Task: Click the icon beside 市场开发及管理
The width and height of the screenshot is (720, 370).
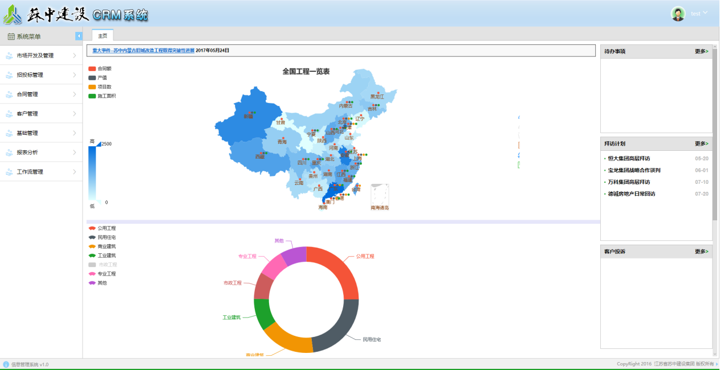Action: tap(9, 56)
